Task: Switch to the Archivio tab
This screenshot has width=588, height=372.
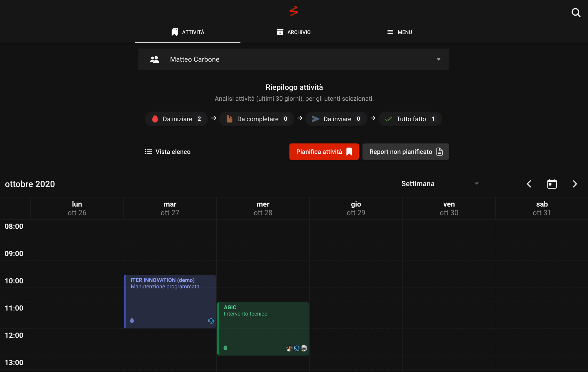Action: 293,32
